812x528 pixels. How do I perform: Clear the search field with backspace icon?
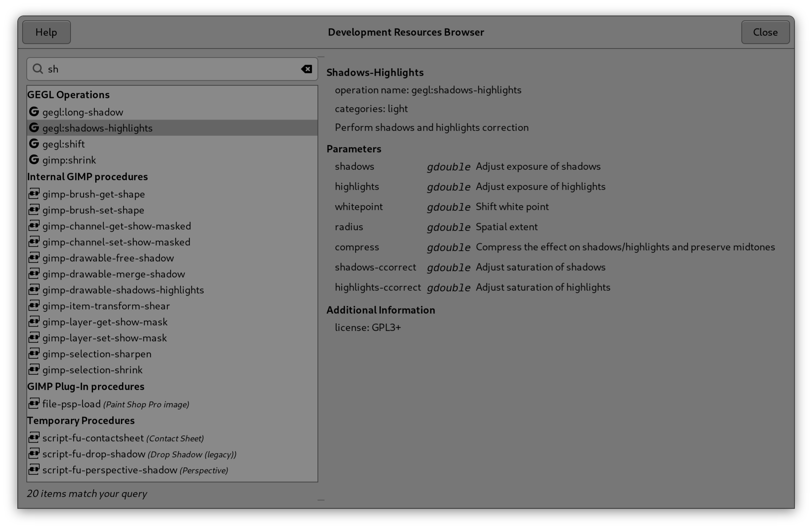[x=306, y=69]
